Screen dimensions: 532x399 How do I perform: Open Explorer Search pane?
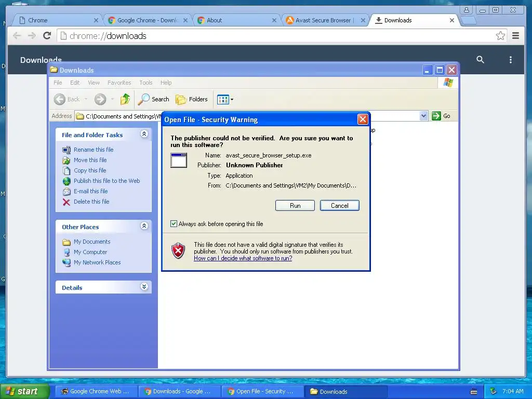pos(154,99)
